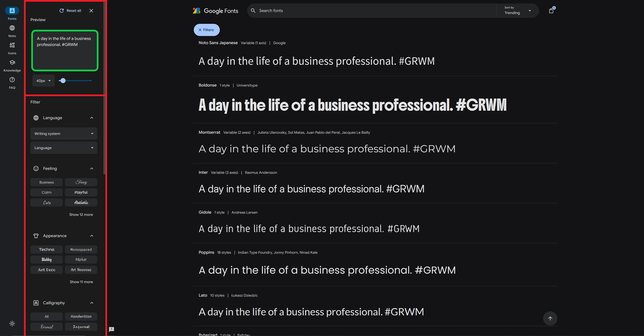This screenshot has width=644, height=336.
Task: Collapse the Feeling filter section
Action: [91, 168]
